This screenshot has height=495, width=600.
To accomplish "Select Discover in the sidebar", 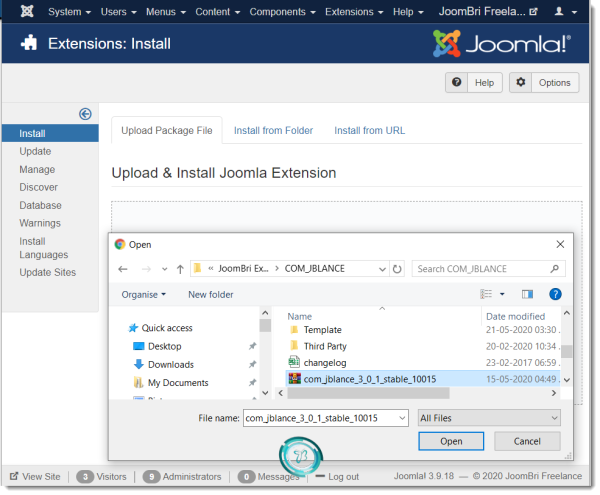I will point(39,187).
